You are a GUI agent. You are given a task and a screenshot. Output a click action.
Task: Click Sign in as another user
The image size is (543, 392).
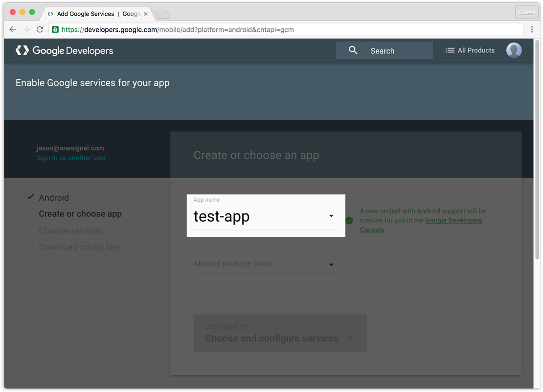click(71, 158)
